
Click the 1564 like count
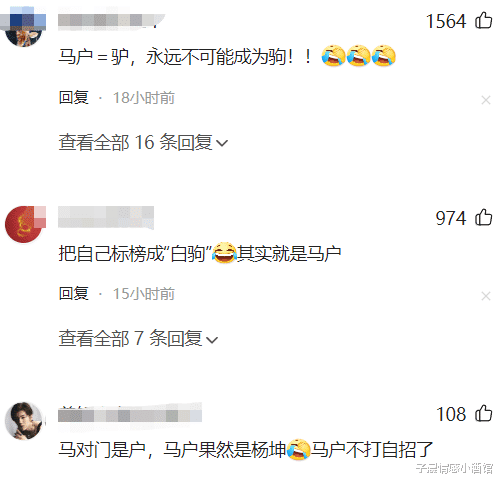[x=446, y=21]
